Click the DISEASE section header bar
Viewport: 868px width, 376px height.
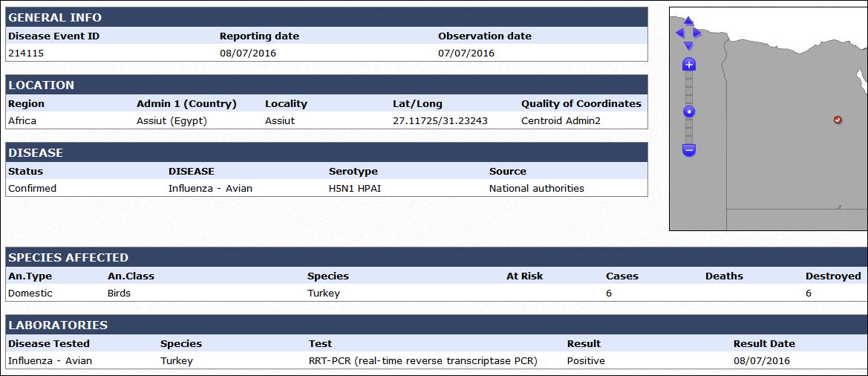[x=327, y=153]
